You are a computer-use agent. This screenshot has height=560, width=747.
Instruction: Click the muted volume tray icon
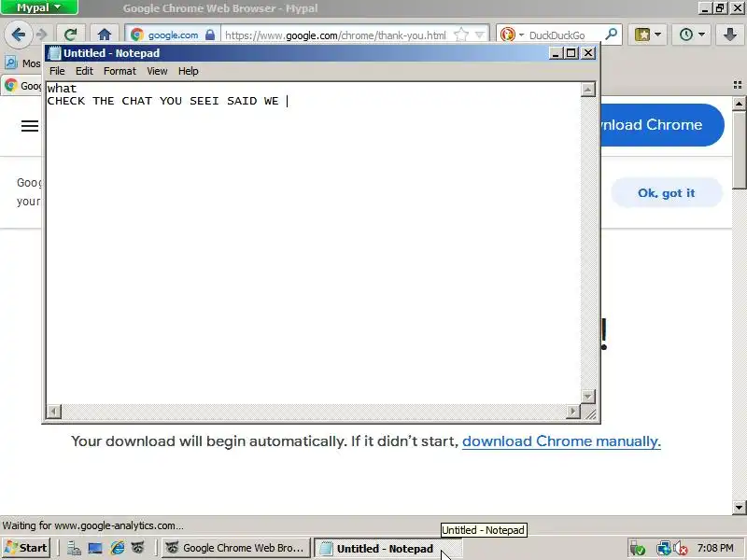681,549
